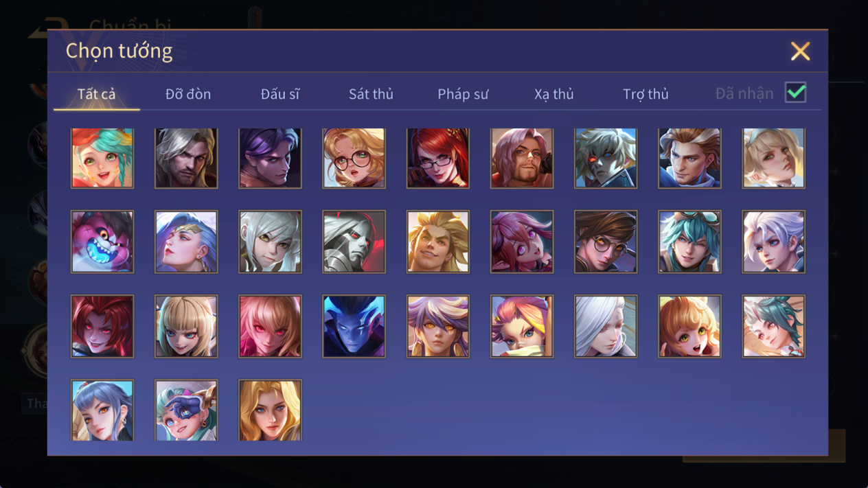868x488 pixels.
Task: Select the brown-haired hero with yellow glasses
Action: pos(606,242)
